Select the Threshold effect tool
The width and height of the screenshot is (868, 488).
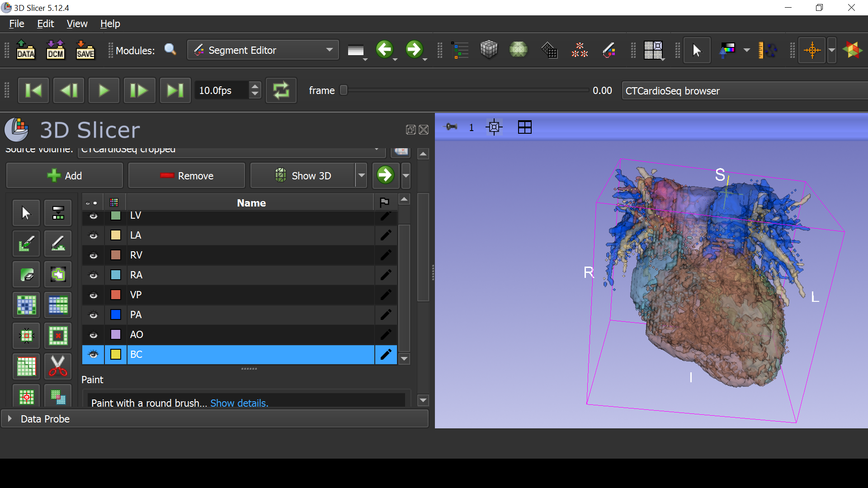tap(58, 213)
